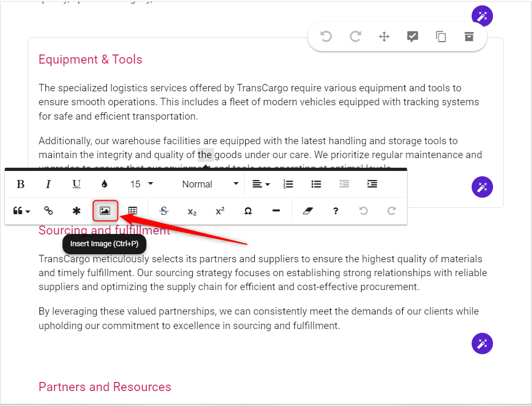Decrease paragraph indent

[x=344, y=184]
